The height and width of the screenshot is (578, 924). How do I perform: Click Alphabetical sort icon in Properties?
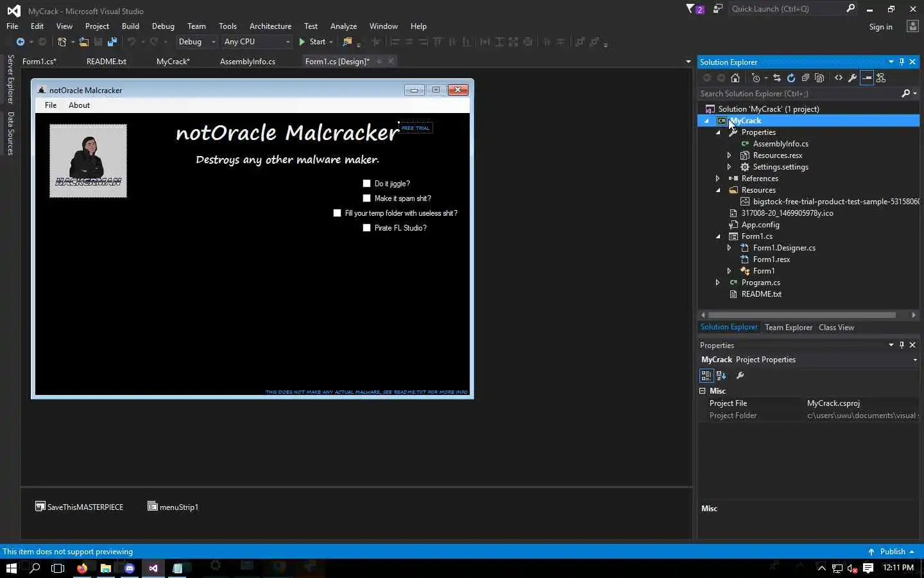click(x=721, y=376)
